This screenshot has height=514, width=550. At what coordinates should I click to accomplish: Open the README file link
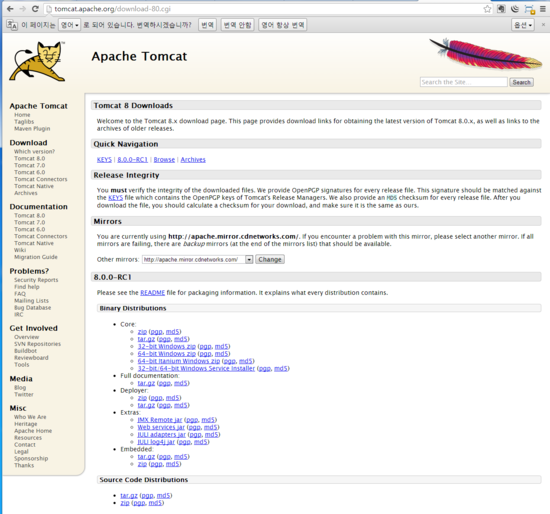(153, 293)
